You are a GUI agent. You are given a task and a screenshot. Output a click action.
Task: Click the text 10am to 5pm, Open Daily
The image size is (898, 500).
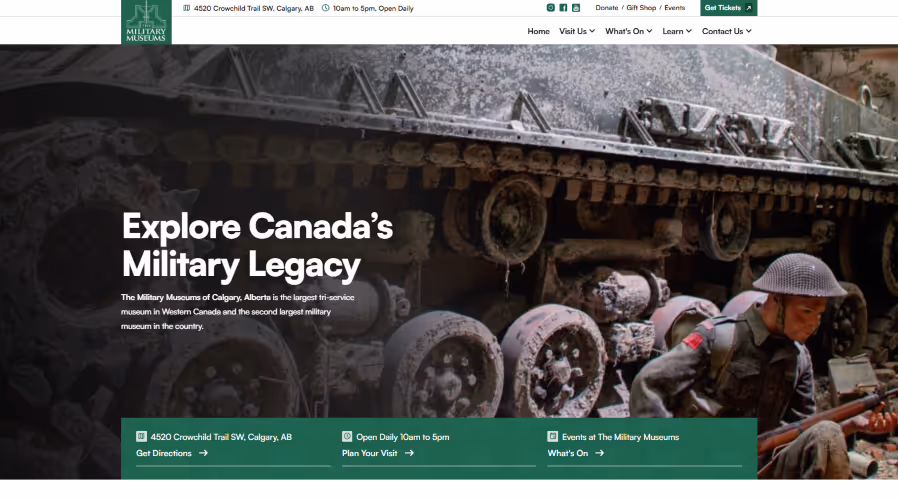coord(373,8)
